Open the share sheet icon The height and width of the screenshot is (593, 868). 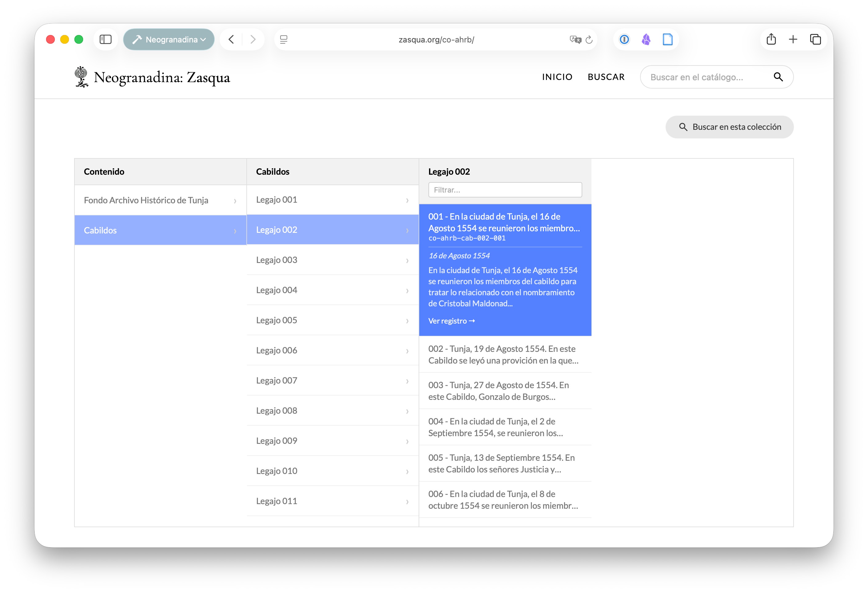(x=771, y=39)
